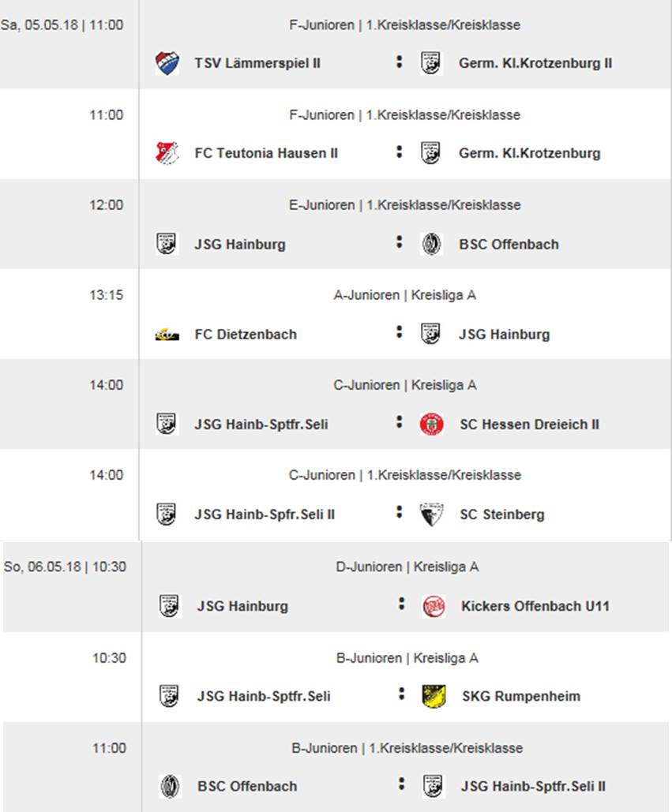The height and width of the screenshot is (812, 672).
Task: Click BSC Offenbach crest in E-Junioren match
Action: pyautogui.click(x=431, y=244)
